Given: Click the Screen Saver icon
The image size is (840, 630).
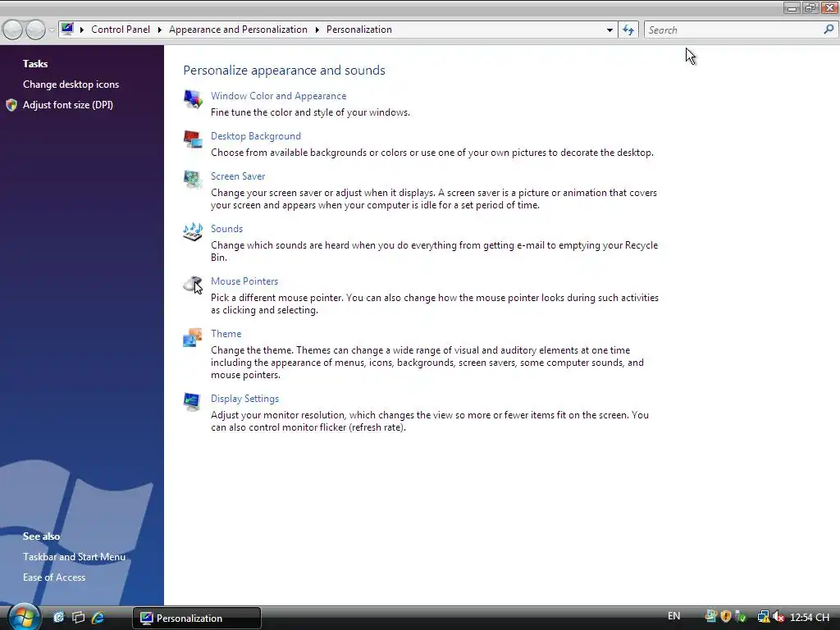Looking at the screenshot, I should (x=193, y=180).
